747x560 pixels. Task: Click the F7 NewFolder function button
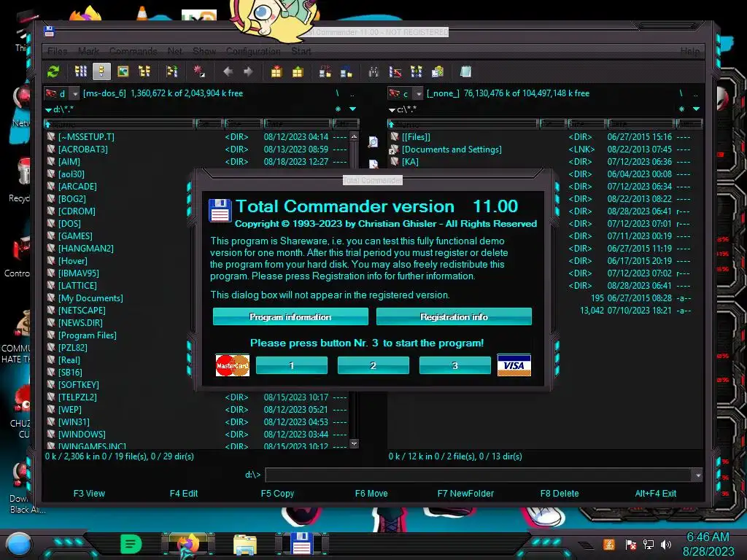click(x=465, y=494)
